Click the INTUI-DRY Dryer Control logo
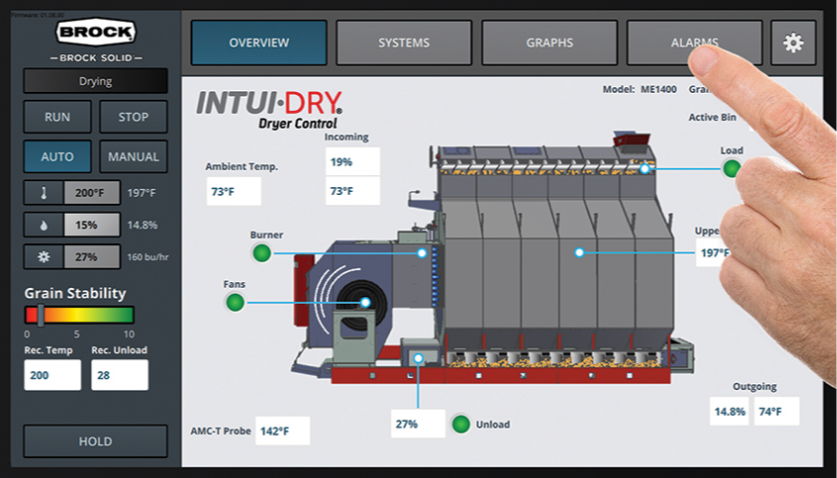This screenshot has width=837, height=478. point(270,109)
